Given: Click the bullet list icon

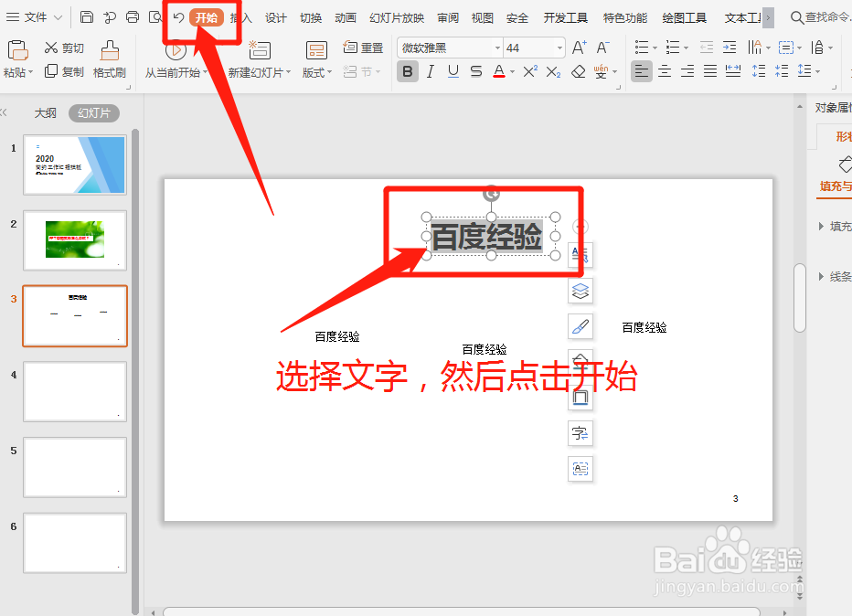Looking at the screenshot, I should click(642, 48).
